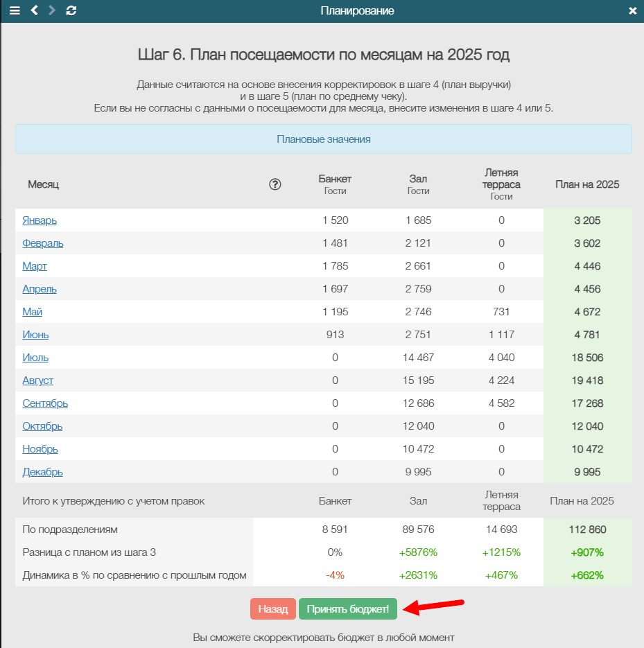
Task: Select the Март month link
Action: [x=35, y=266]
